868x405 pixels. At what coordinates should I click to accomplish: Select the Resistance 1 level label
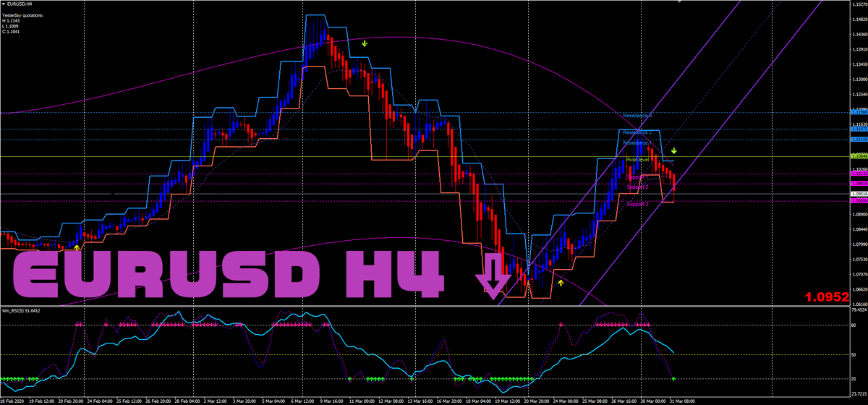point(637,143)
